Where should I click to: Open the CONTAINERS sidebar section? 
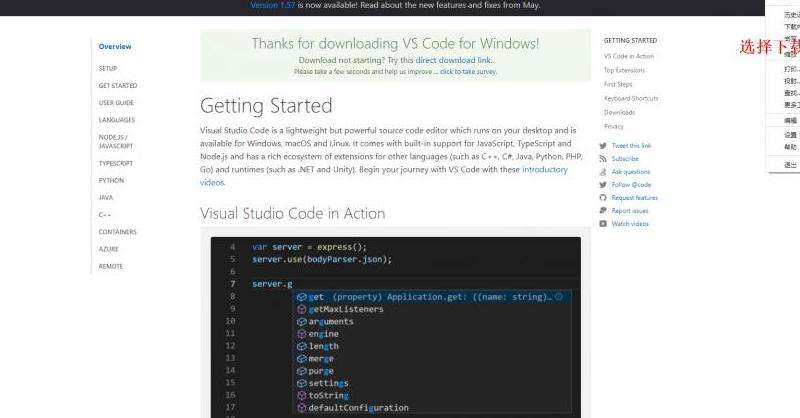(x=117, y=232)
